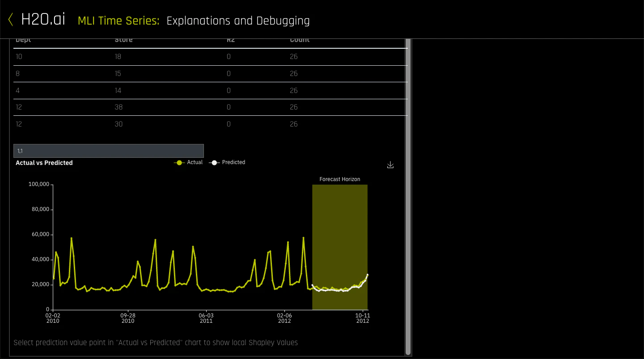The width and height of the screenshot is (644, 359).
Task: Click the 20,000 y-axis label
Action: click(x=40, y=284)
